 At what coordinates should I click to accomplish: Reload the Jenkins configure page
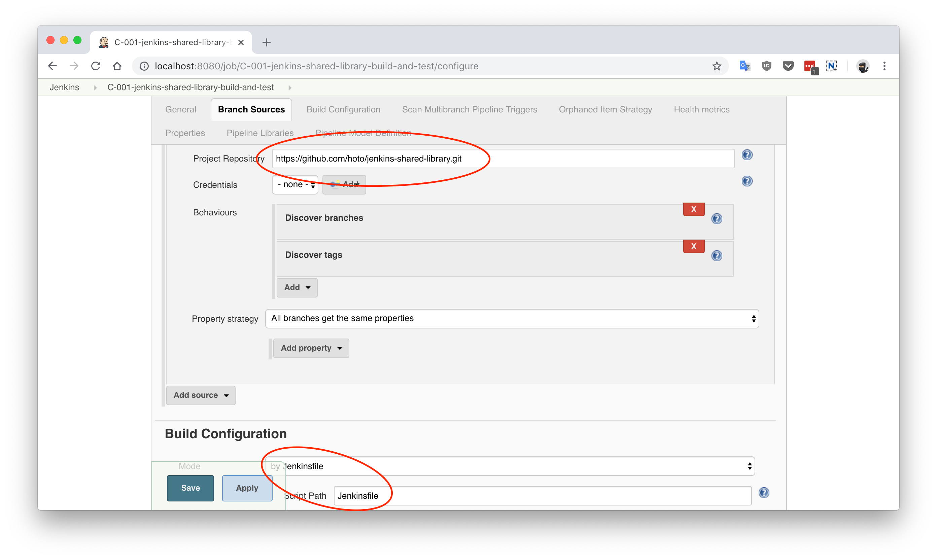click(96, 66)
